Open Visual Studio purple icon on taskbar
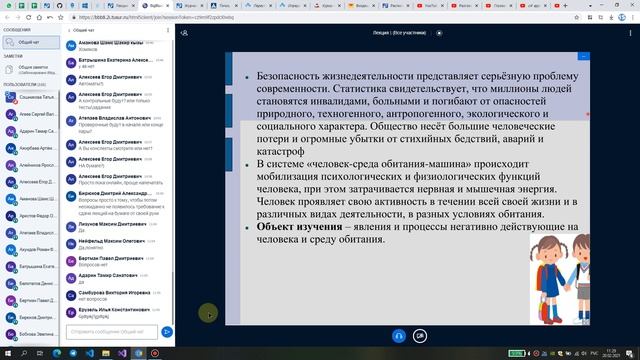This screenshot has width=640, height=360. (122, 353)
